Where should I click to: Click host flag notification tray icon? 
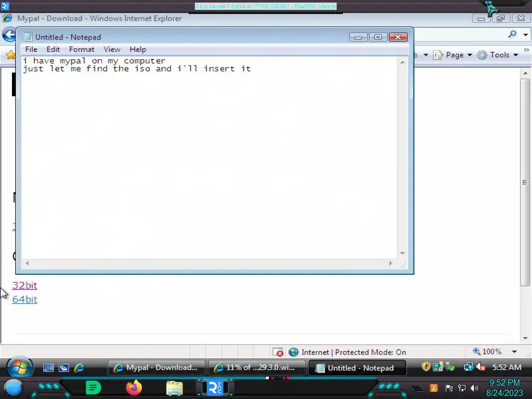[449, 388]
